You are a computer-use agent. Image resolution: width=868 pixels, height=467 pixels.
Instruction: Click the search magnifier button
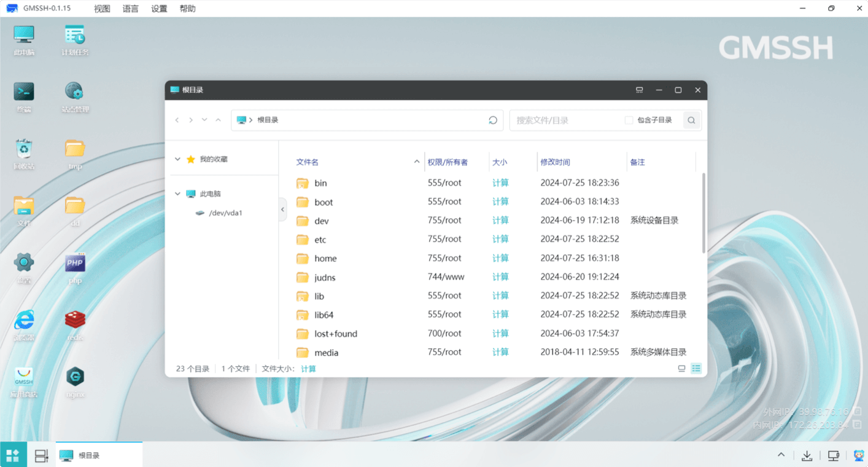pyautogui.click(x=691, y=120)
